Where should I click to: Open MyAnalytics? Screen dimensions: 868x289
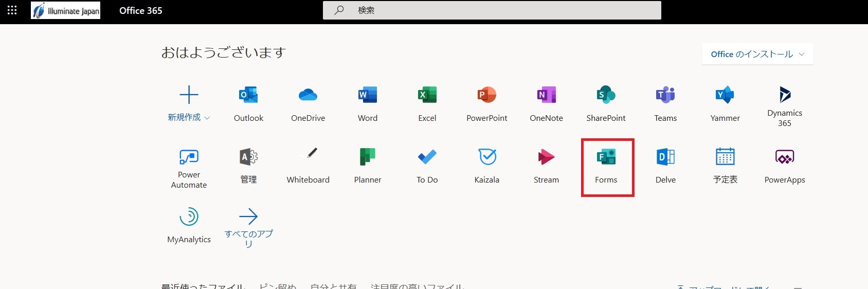(x=189, y=225)
